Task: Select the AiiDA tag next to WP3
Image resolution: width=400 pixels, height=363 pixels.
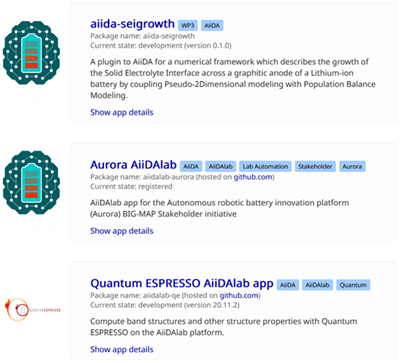Action: click(x=212, y=25)
